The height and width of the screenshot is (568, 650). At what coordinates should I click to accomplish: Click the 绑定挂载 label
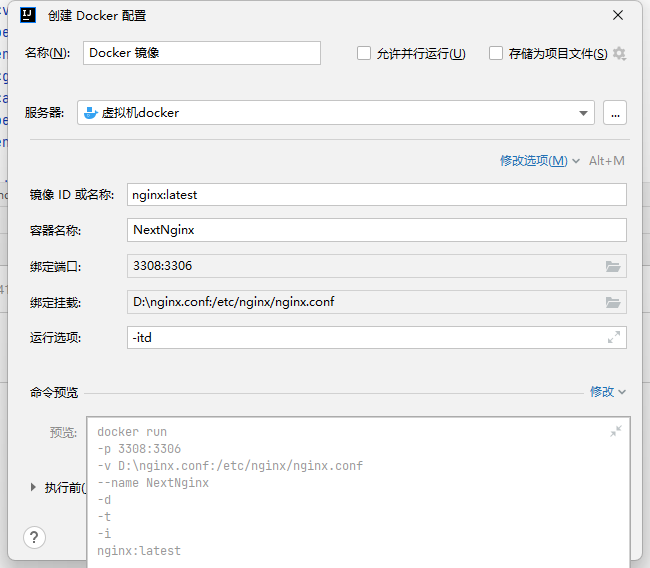pos(56,303)
